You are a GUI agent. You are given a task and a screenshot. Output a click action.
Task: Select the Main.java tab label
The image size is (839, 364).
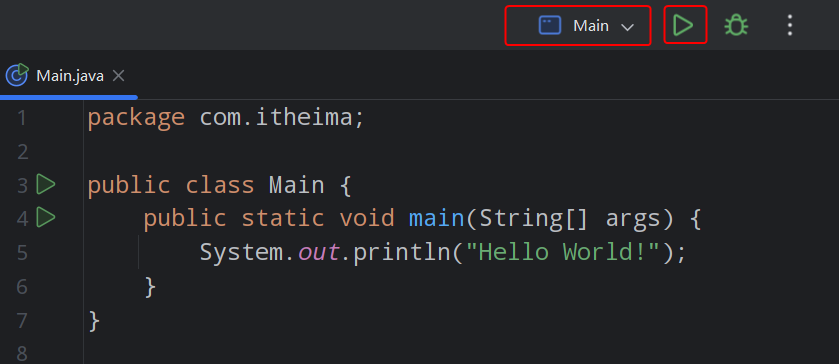[70, 76]
